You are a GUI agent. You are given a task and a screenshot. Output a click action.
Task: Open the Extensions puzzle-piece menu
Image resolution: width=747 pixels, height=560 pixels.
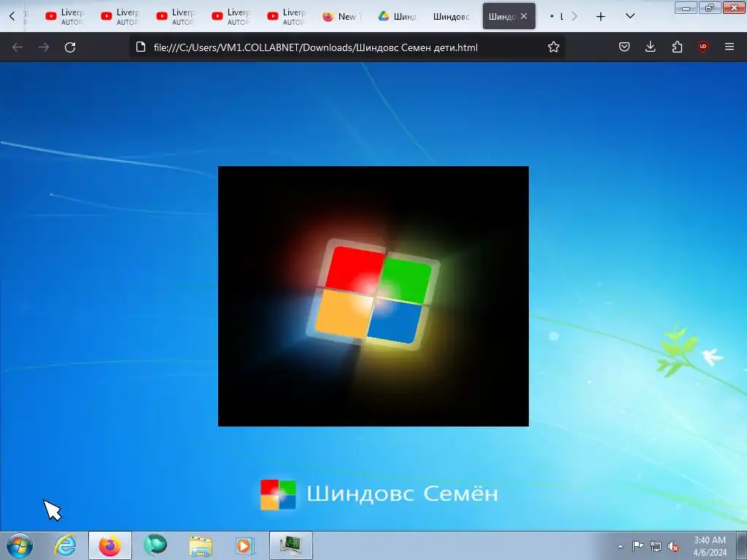pyautogui.click(x=677, y=47)
